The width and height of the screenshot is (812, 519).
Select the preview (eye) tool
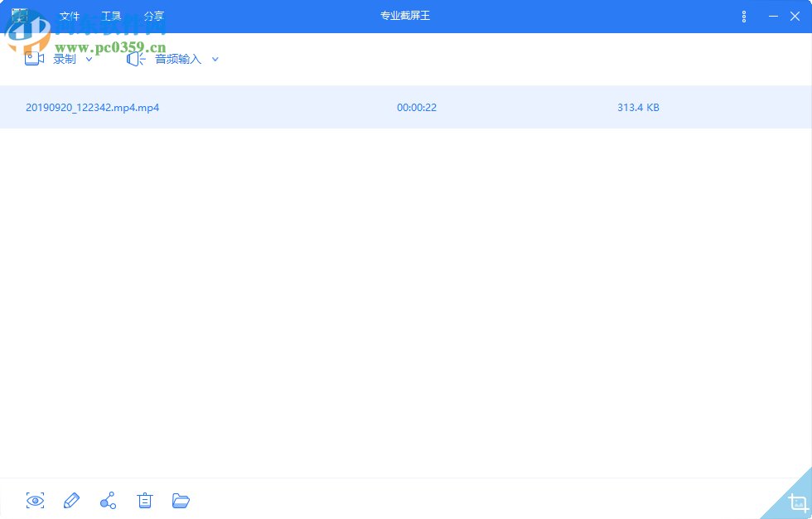35,501
